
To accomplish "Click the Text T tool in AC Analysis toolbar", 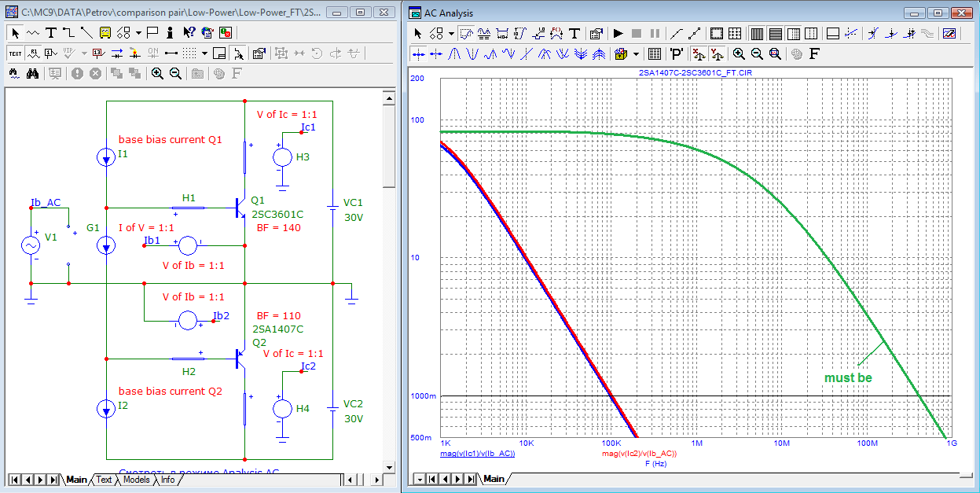I will pyautogui.click(x=574, y=34).
